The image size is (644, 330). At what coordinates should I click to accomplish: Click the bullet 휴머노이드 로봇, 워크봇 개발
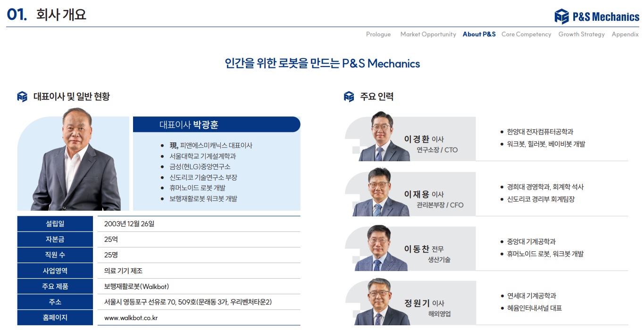545,254
